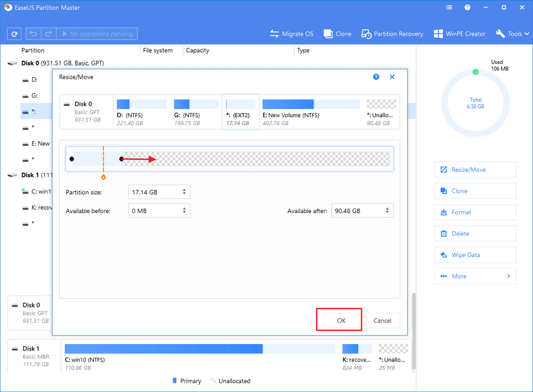Viewport: 533px width, 392px height.
Task: Click the vertical scrollbar of main panel
Action: pos(414,331)
